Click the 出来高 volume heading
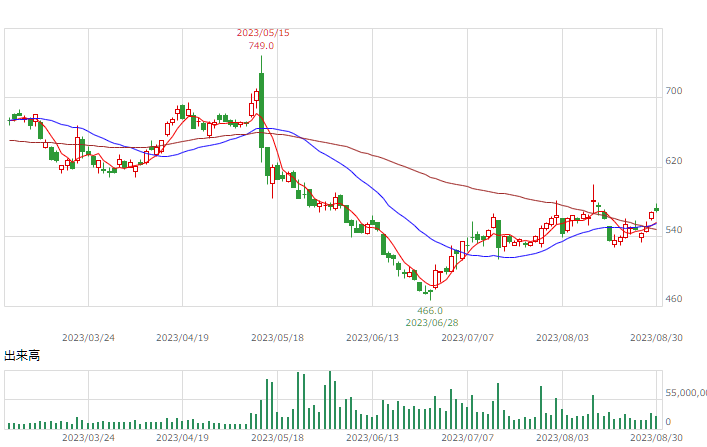 coord(22,355)
